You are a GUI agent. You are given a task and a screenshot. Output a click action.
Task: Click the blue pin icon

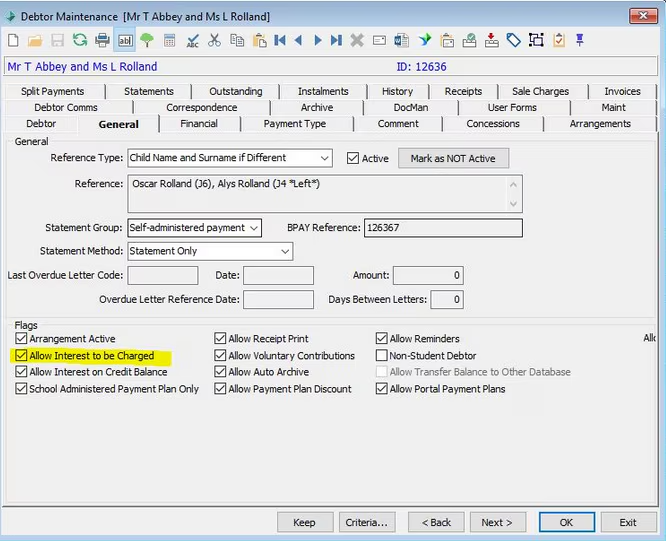pyautogui.click(x=580, y=40)
